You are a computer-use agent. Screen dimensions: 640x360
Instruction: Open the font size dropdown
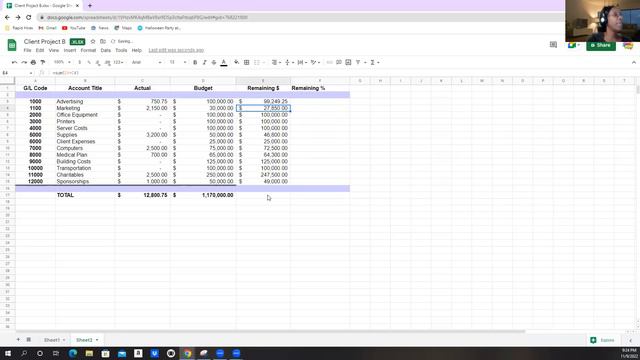(x=178, y=62)
